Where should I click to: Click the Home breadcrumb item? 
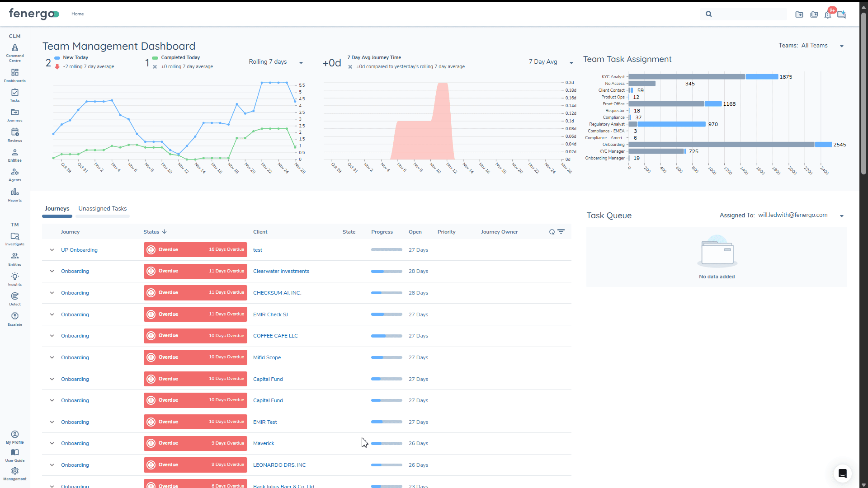click(x=78, y=14)
